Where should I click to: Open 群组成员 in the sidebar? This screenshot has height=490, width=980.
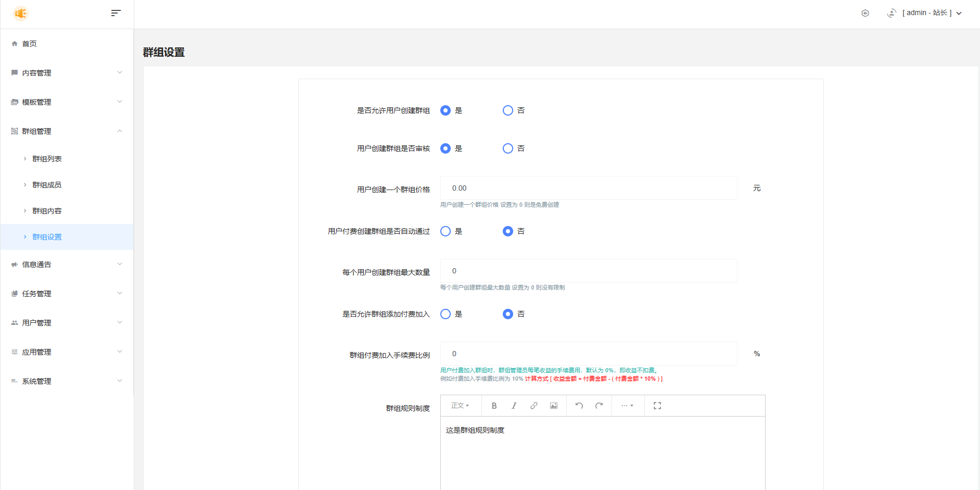pyautogui.click(x=47, y=185)
